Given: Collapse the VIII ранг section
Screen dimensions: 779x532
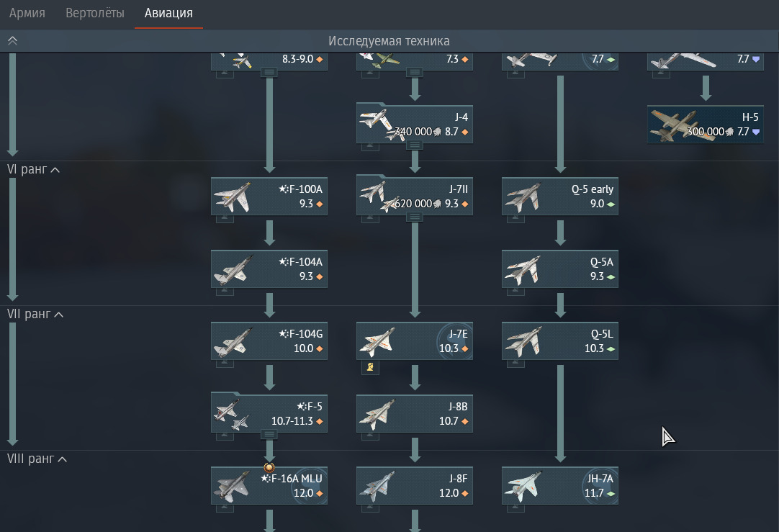Looking at the screenshot, I should coord(37,459).
